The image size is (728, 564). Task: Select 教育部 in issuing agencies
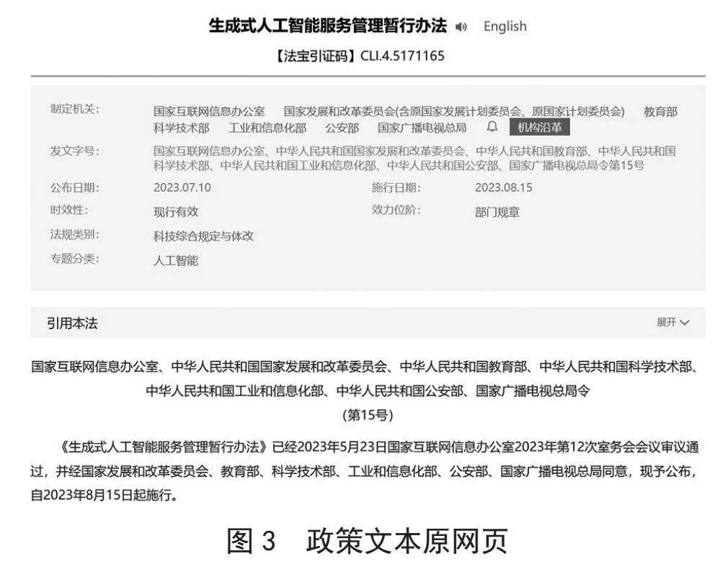pyautogui.click(x=660, y=112)
